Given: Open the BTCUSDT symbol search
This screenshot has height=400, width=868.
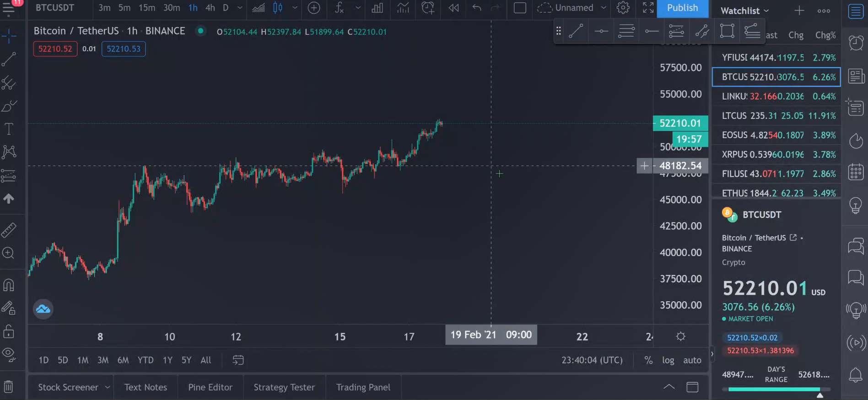Looking at the screenshot, I should [x=55, y=8].
